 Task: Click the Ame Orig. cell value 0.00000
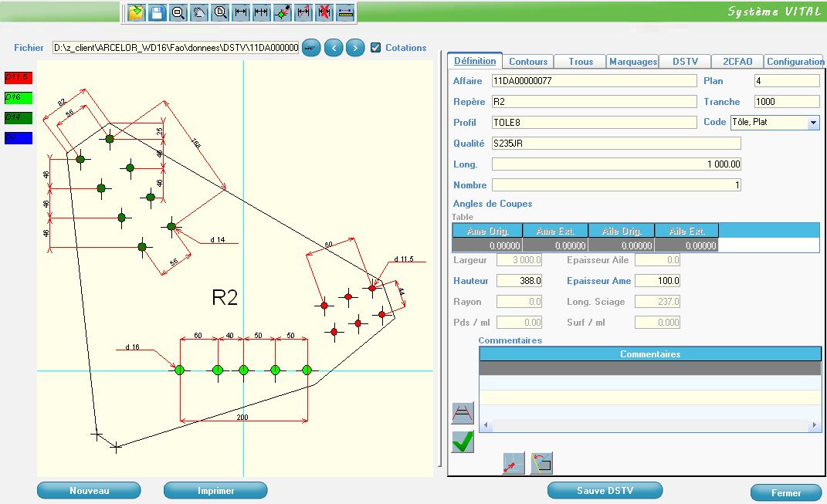pos(487,245)
